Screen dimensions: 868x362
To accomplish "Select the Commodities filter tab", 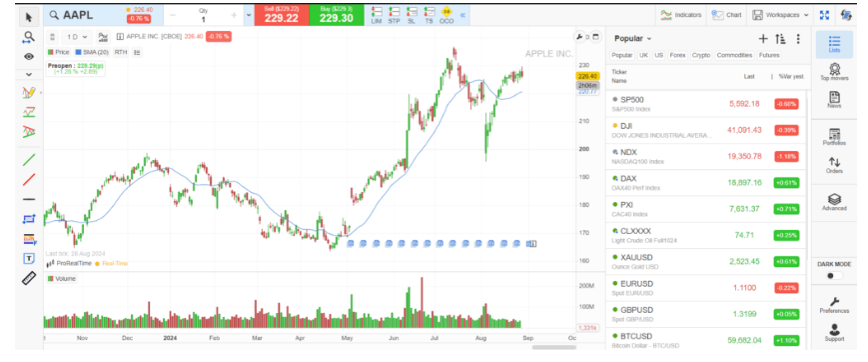I will pos(734,55).
